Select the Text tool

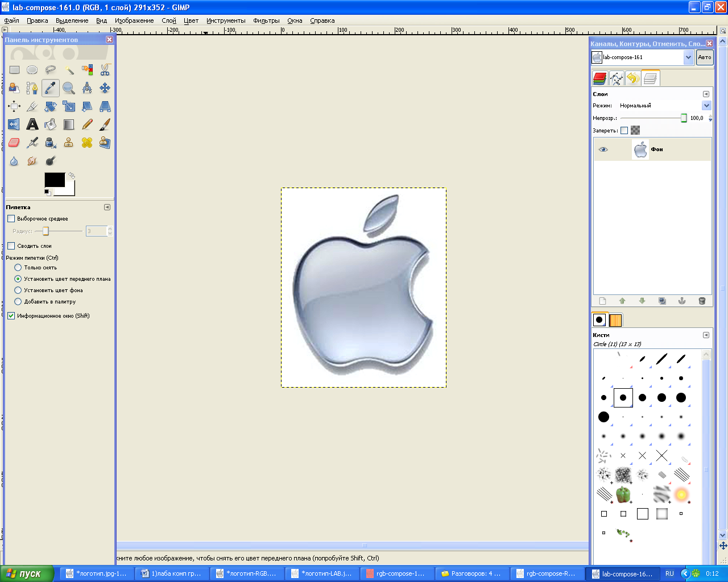coord(32,124)
